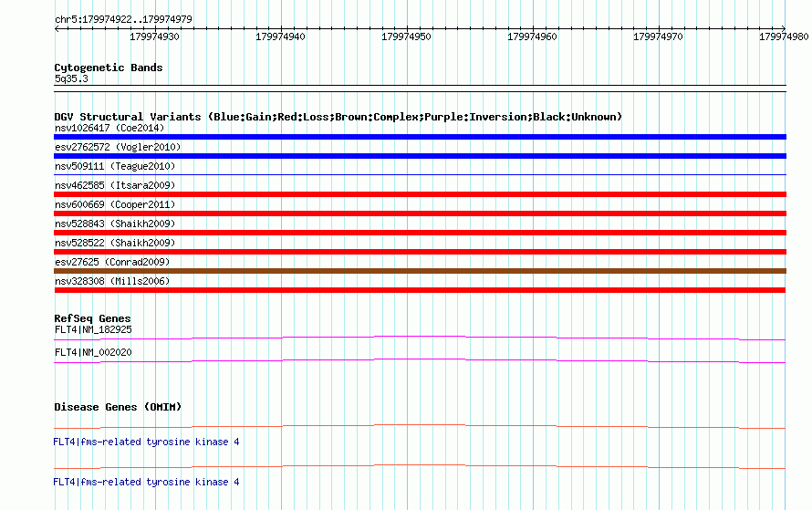Screen dimensions: 812x510
Task: Click the RefSeq Genes track title
Action: [x=92, y=318]
